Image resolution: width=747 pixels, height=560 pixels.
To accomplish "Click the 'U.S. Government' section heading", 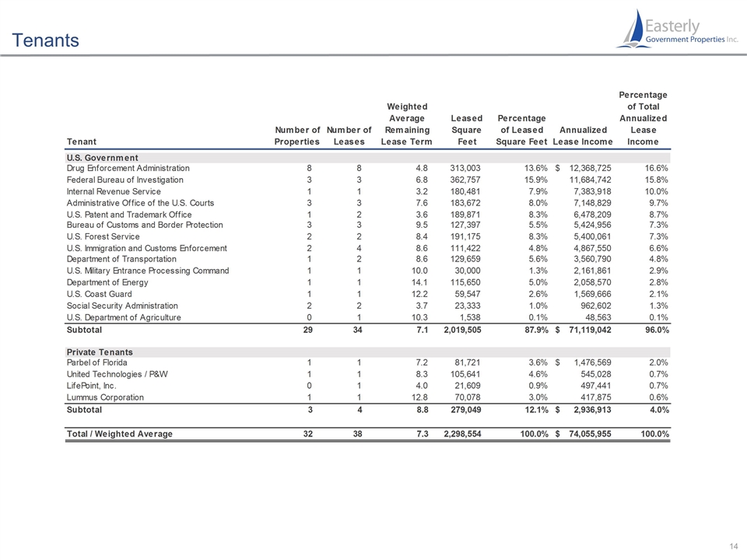I will [103, 158].
